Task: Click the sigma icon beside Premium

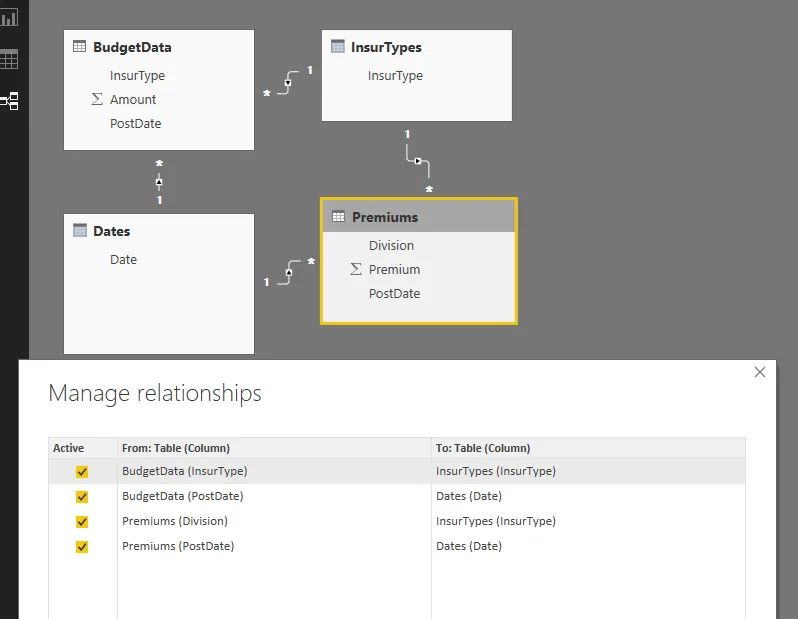Action: pyautogui.click(x=355, y=269)
